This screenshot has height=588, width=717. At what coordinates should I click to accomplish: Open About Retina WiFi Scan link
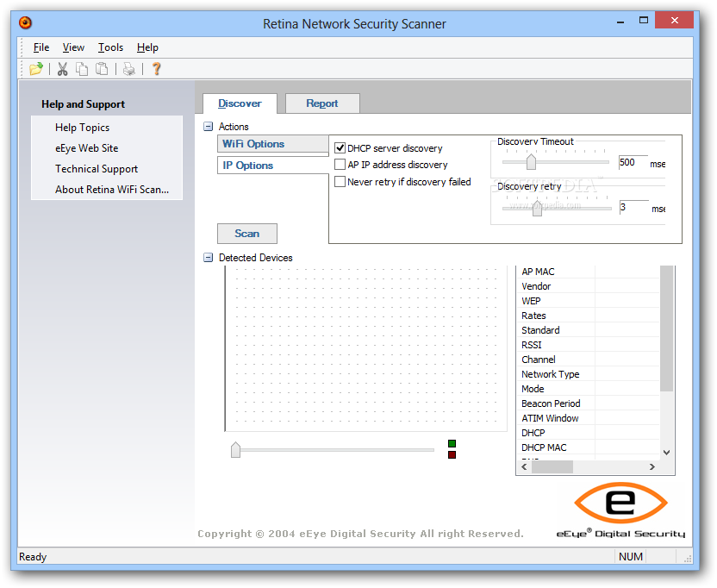pyautogui.click(x=112, y=190)
